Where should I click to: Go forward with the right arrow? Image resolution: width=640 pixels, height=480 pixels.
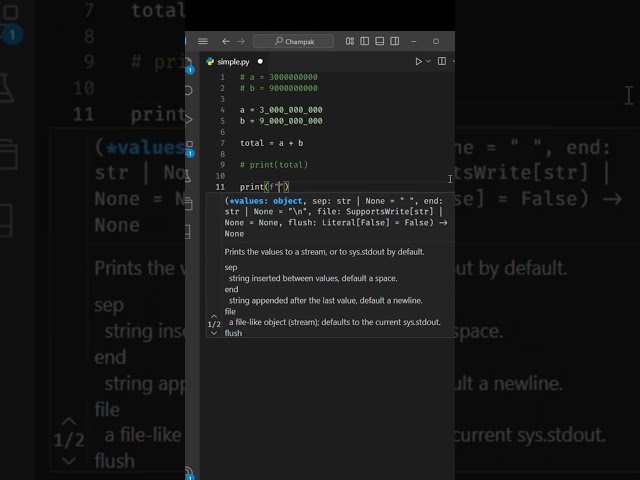(x=241, y=41)
